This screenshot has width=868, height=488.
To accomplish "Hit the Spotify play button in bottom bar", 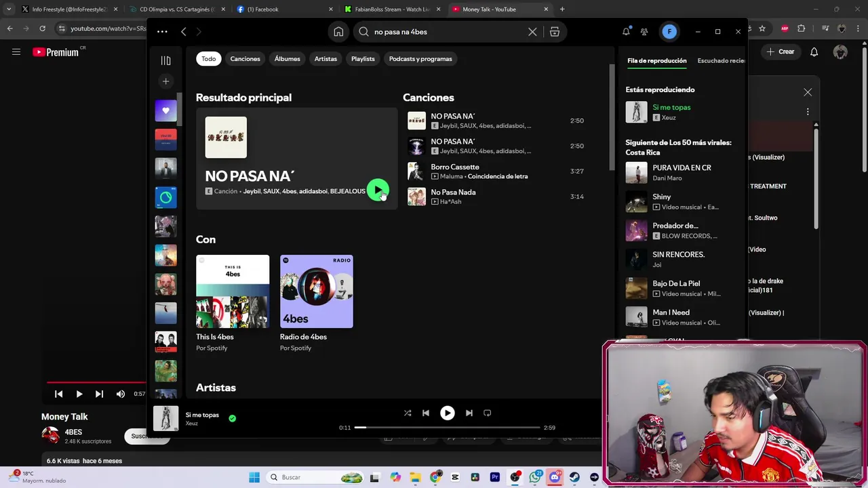I will tap(448, 413).
